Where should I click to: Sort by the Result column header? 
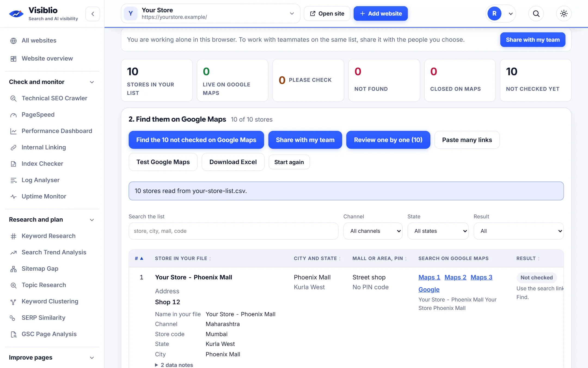(528, 258)
